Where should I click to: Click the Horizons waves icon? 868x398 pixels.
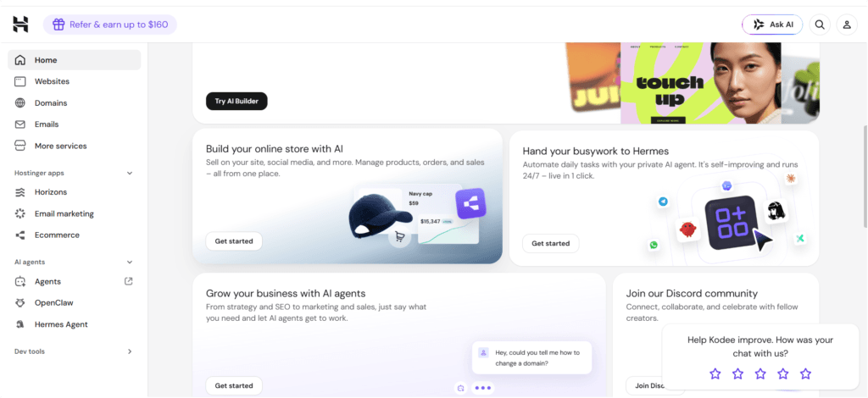pos(20,192)
